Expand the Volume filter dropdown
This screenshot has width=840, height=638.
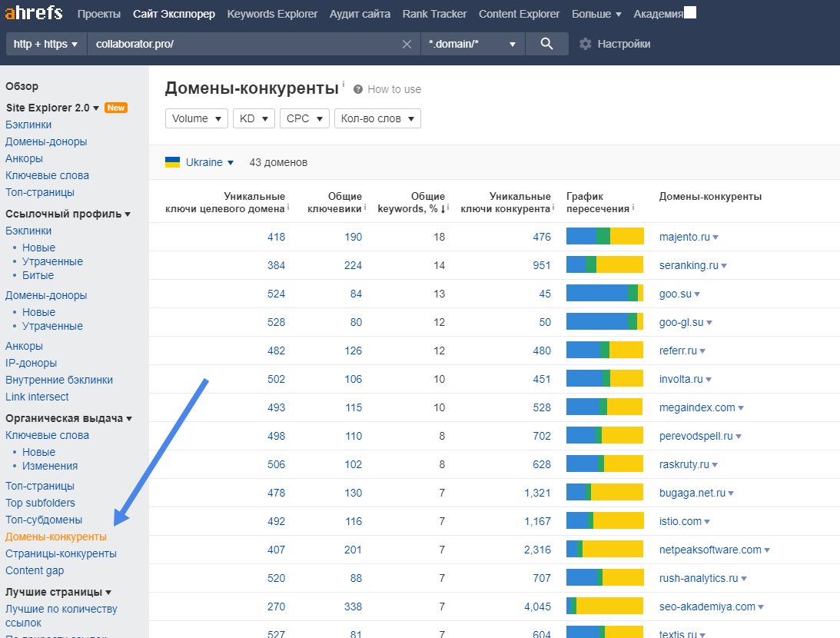click(197, 118)
